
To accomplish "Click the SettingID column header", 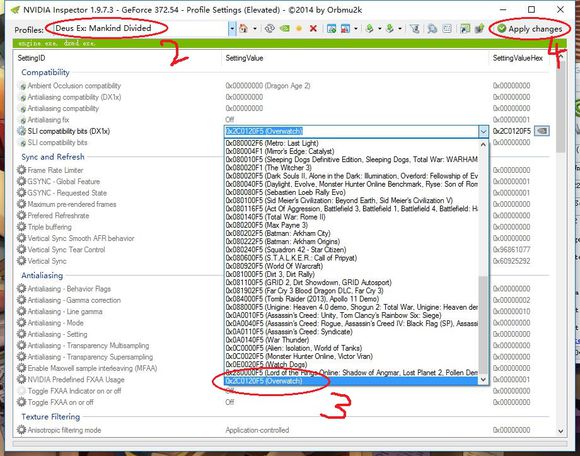I will (x=118, y=58).
